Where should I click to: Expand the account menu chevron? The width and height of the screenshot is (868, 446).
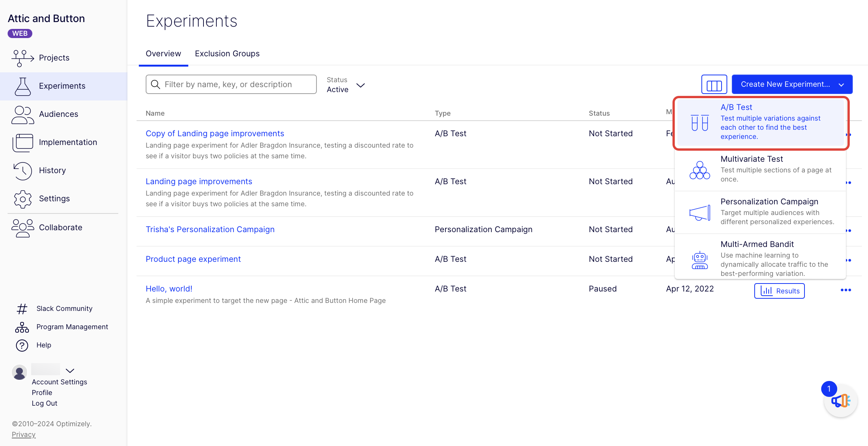70,371
